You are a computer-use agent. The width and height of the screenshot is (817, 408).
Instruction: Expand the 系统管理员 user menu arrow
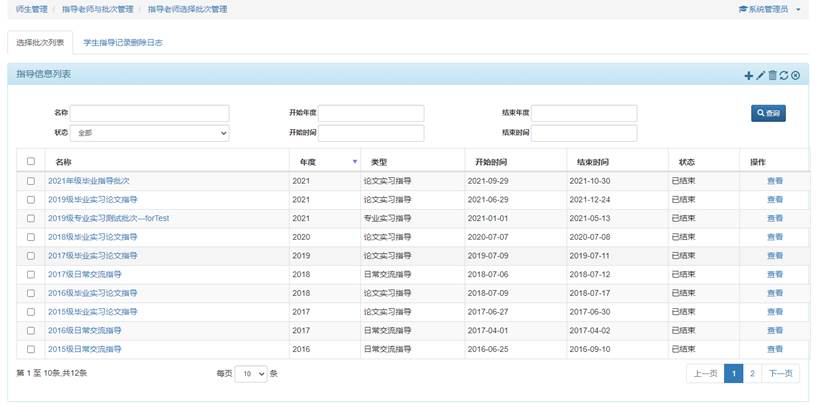(x=798, y=9)
